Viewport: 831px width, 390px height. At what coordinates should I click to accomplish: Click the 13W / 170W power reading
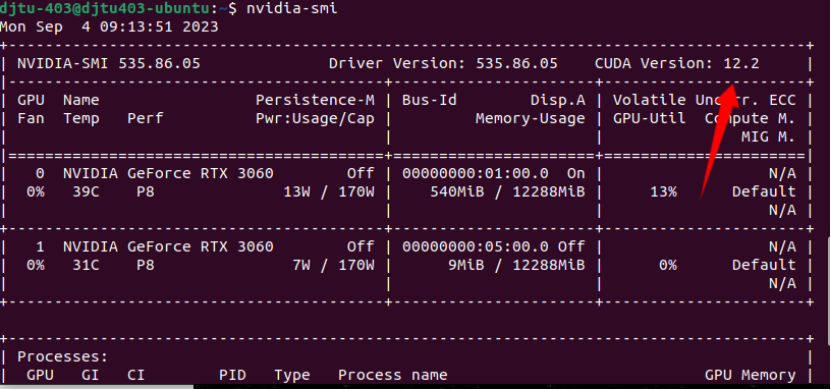[329, 192]
